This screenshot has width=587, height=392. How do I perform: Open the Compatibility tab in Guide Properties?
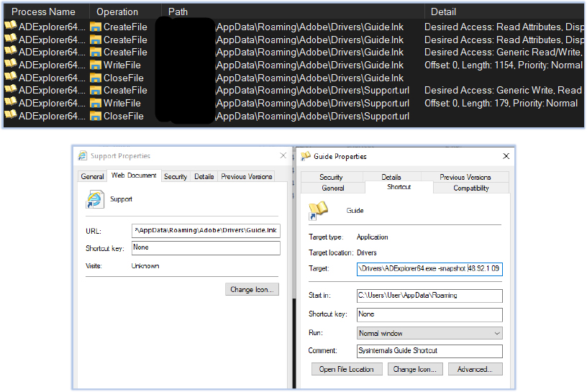471,188
